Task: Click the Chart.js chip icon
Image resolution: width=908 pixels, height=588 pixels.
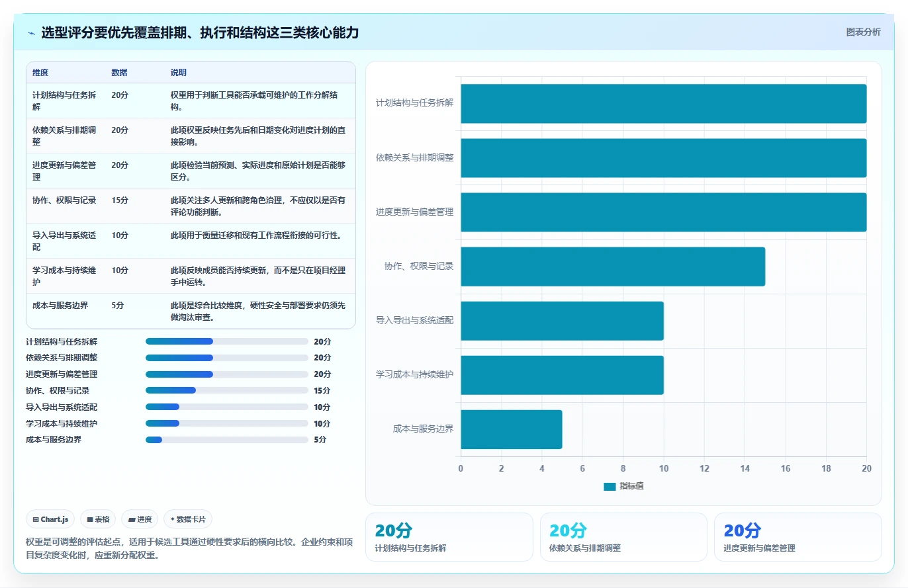Action: pos(35,520)
